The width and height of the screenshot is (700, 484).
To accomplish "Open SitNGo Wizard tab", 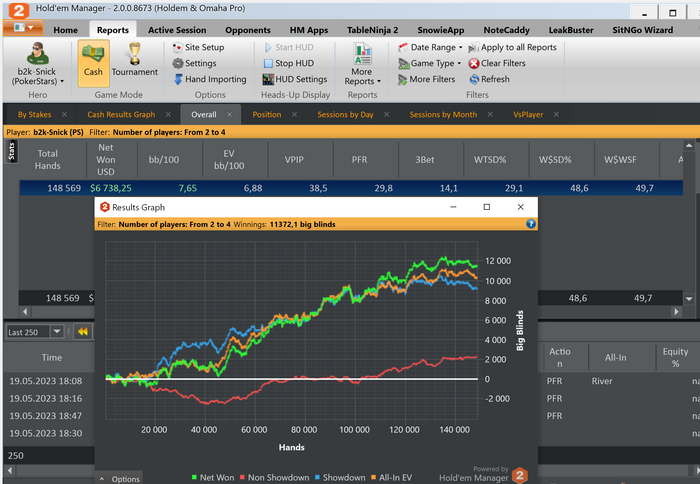I will 642,30.
